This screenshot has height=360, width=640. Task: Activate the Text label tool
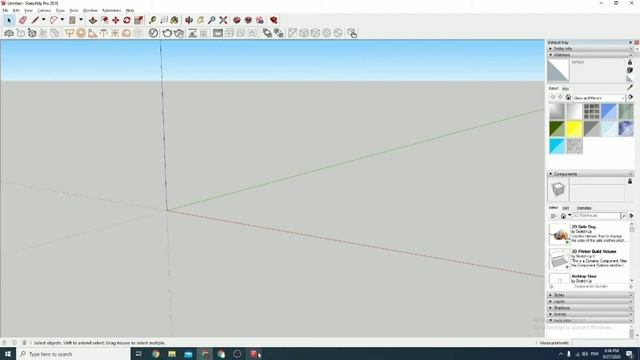tap(164, 20)
